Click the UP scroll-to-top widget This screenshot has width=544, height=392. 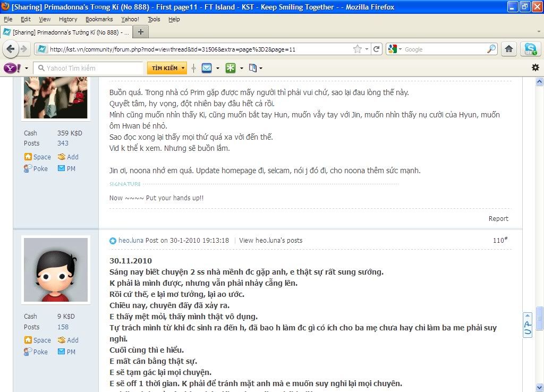click(528, 325)
